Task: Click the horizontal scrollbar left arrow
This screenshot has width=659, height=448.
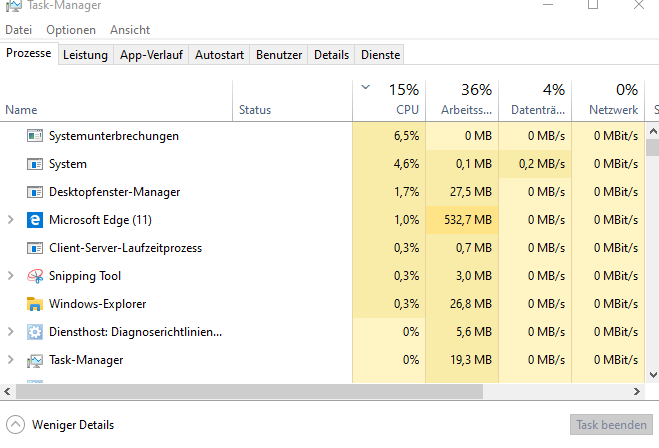Action: [7, 392]
